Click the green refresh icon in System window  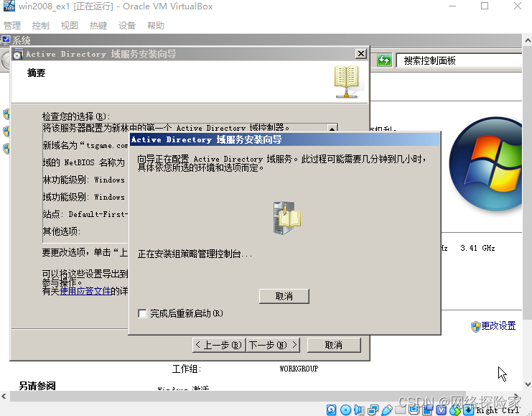click(x=384, y=60)
